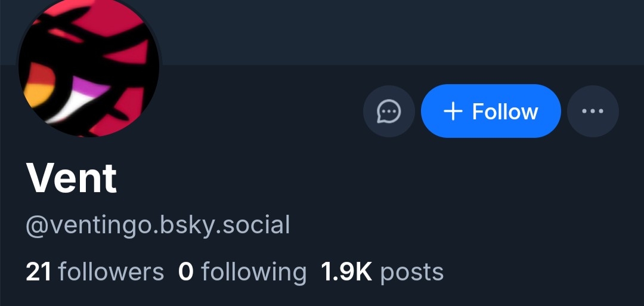Click the three-dots more options button
The width and height of the screenshot is (644, 306).
593,112
